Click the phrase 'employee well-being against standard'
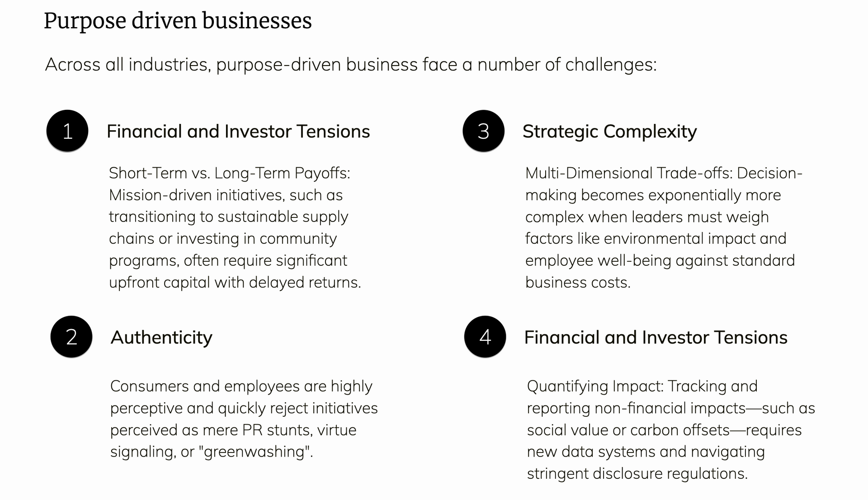Screen dimensions: 868x500 [660, 261]
